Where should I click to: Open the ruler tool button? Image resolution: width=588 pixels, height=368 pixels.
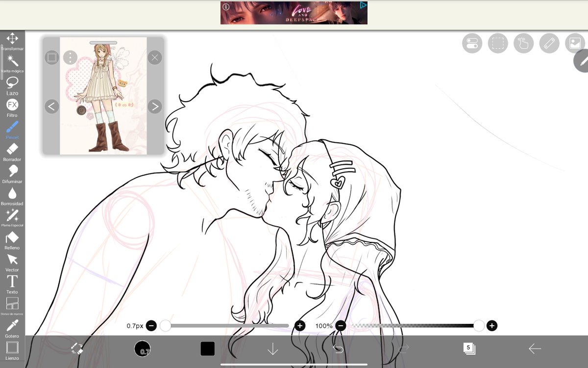549,43
